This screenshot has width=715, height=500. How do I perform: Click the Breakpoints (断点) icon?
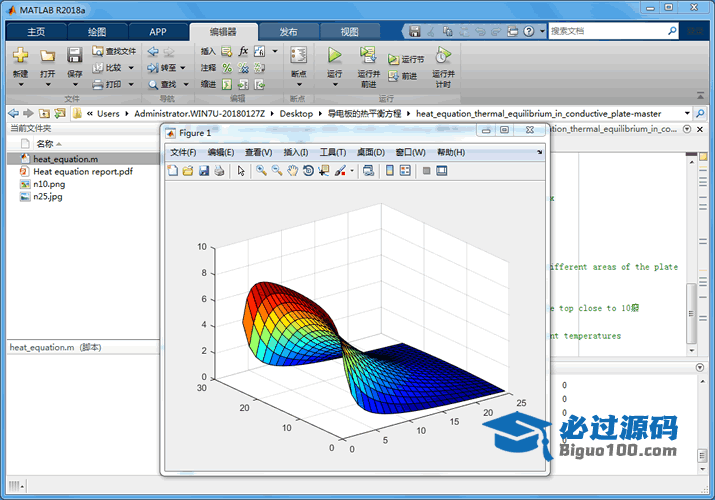(299, 55)
